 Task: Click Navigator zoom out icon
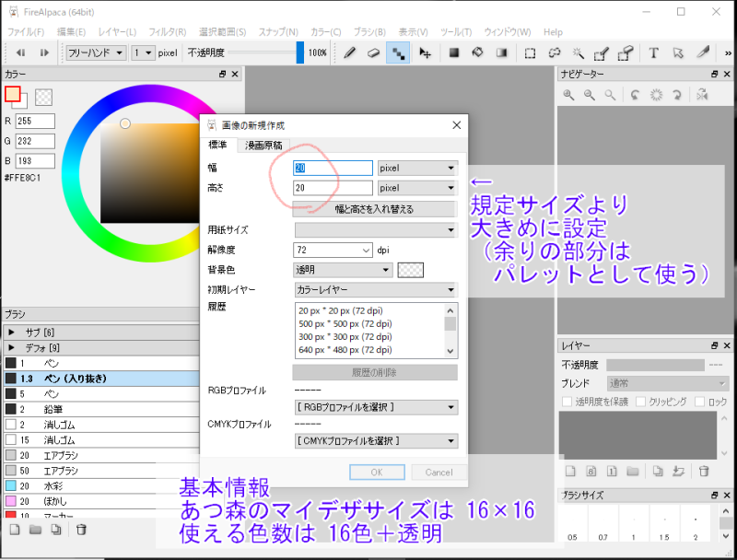(x=590, y=95)
